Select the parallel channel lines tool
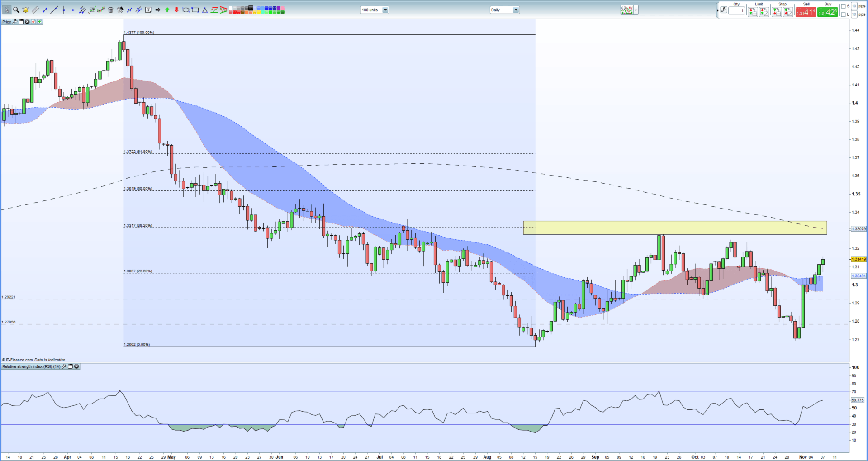The height and width of the screenshot is (461, 868). tap(82, 10)
